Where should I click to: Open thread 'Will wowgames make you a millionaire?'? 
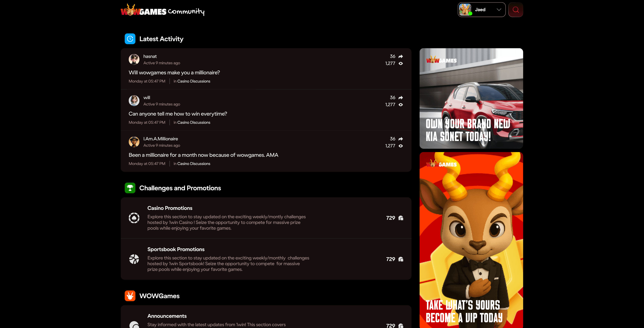coord(174,73)
